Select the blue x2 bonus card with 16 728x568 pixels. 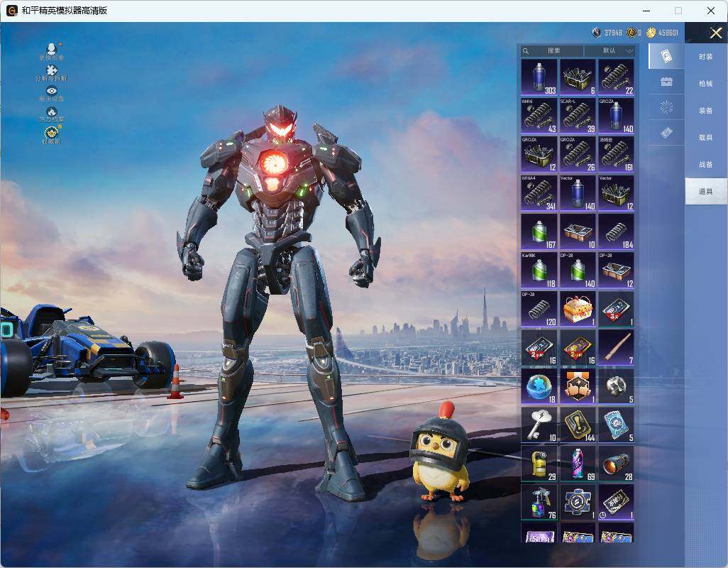pos(539,347)
